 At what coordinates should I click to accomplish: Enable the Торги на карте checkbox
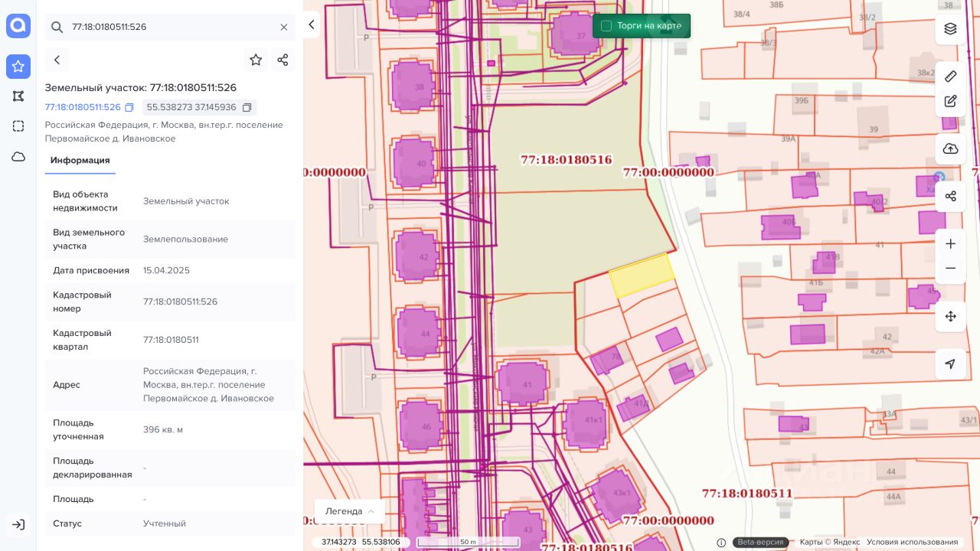(x=606, y=26)
